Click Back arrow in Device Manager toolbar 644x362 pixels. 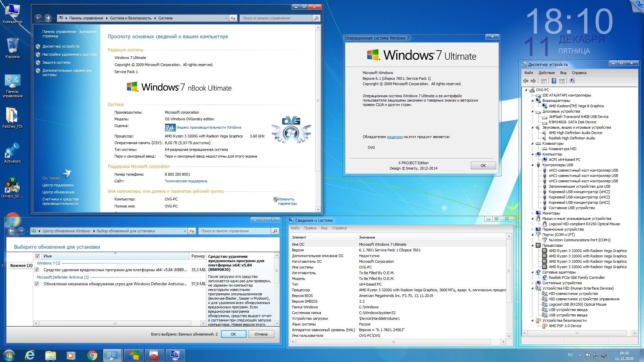point(526,81)
